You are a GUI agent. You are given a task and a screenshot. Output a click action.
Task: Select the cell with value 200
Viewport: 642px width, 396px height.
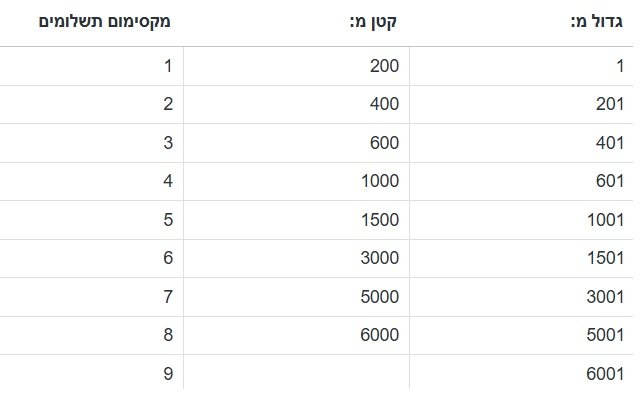296,66
